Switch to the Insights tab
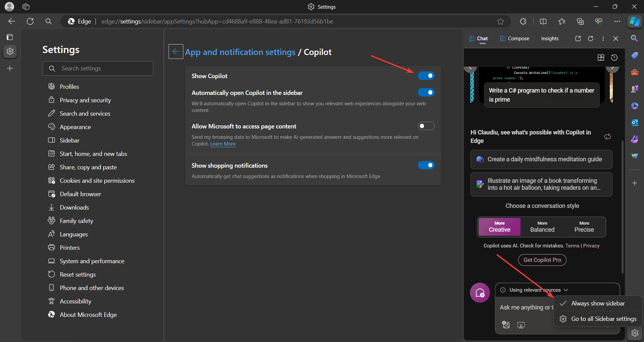The image size is (644, 342). (x=550, y=39)
